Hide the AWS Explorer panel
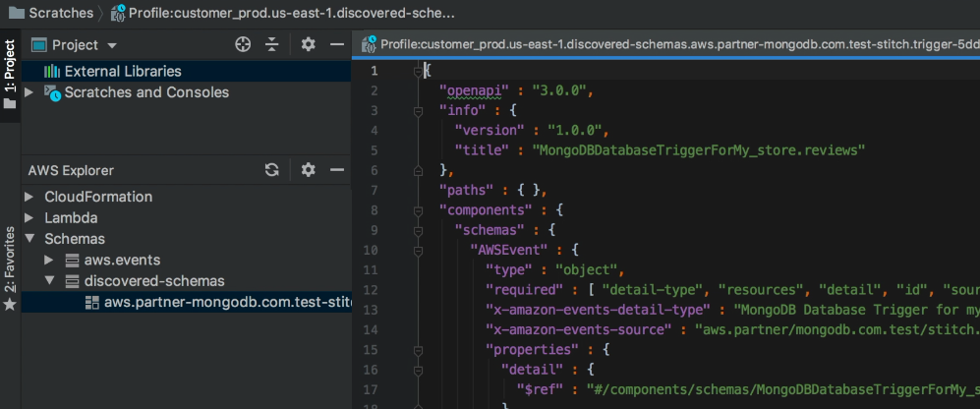This screenshot has height=409, width=980. (335, 170)
